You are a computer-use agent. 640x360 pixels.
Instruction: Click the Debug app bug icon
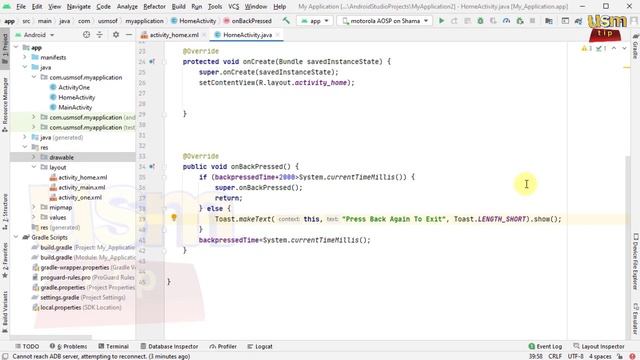tap(480, 21)
